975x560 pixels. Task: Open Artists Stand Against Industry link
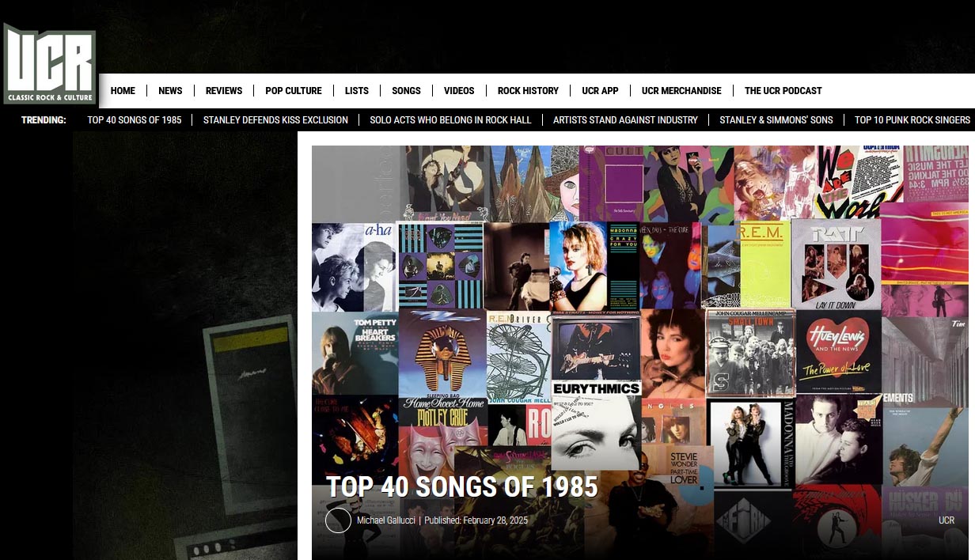625,120
